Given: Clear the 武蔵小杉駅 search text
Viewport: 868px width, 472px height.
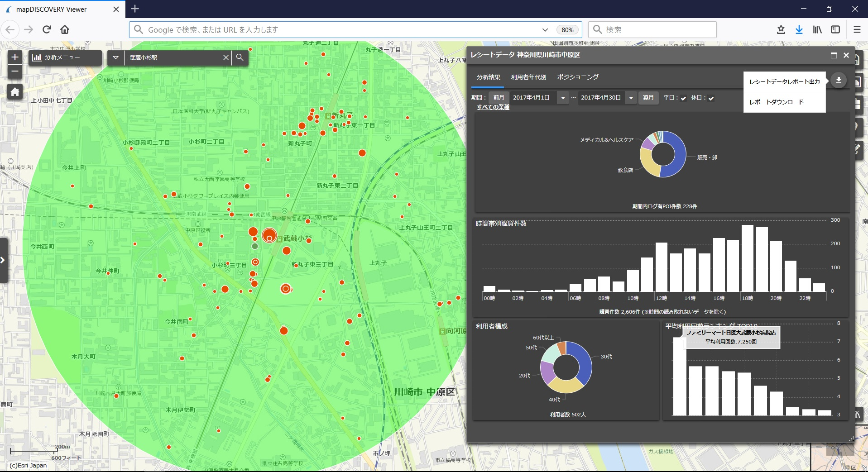Looking at the screenshot, I should (225, 57).
